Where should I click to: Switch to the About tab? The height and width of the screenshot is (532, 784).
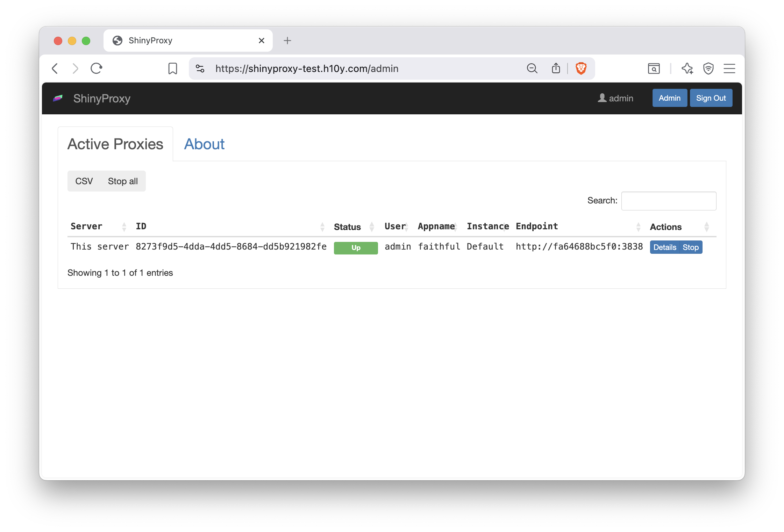(x=204, y=144)
